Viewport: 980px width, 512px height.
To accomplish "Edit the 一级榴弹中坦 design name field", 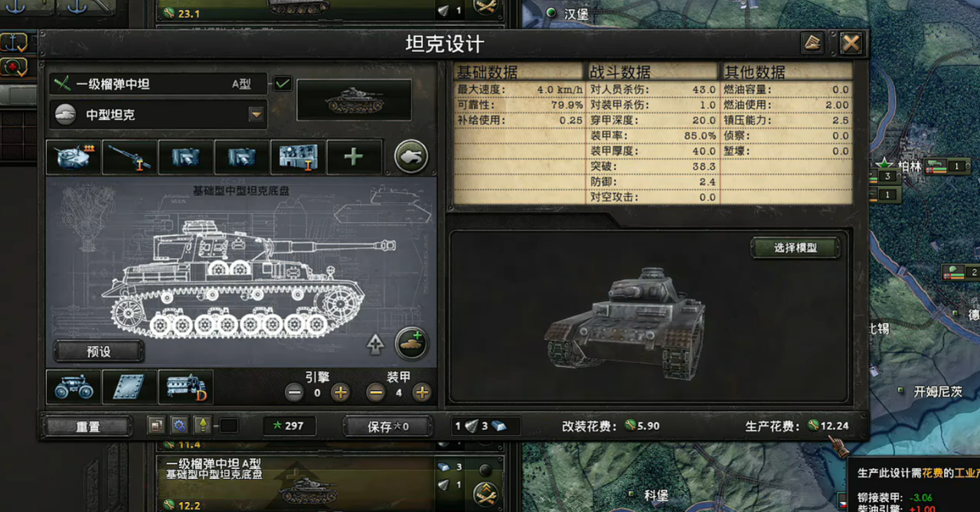I will point(158,84).
